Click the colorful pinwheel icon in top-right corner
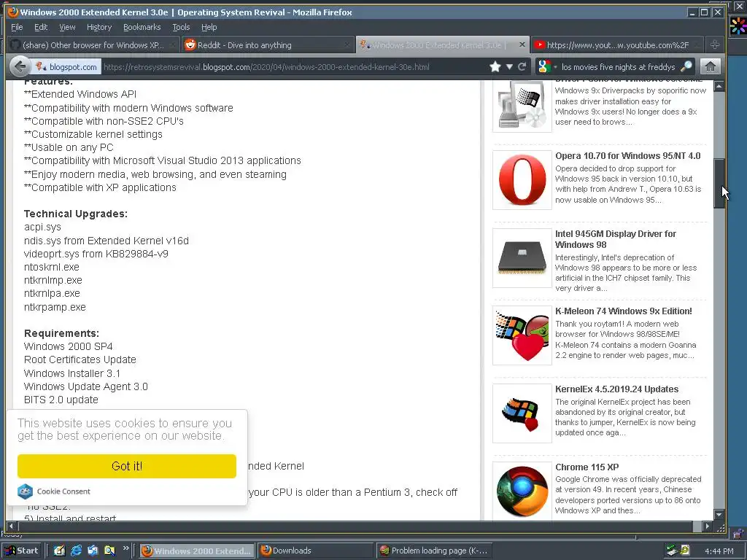Screen dimensions: 747x560 click(738, 26)
